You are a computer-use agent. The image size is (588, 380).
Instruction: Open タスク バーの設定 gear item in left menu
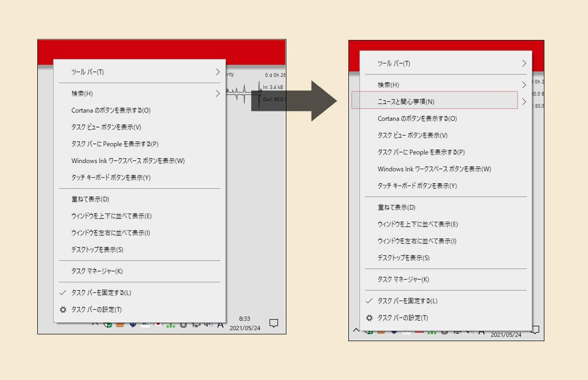click(139, 310)
